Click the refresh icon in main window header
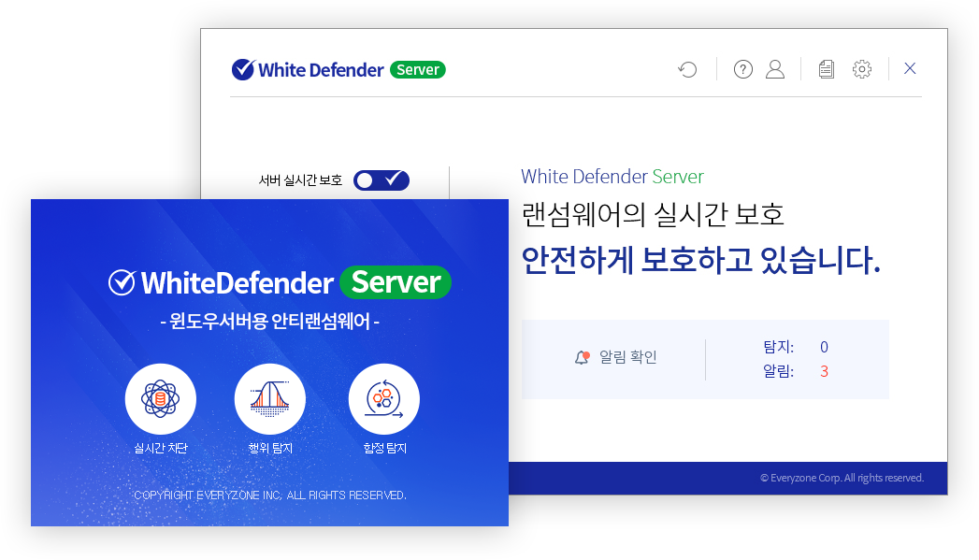979x560 pixels. pos(687,69)
